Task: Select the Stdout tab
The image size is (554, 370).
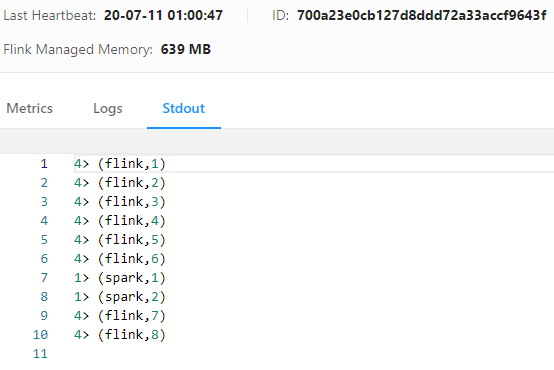Action: (x=184, y=108)
